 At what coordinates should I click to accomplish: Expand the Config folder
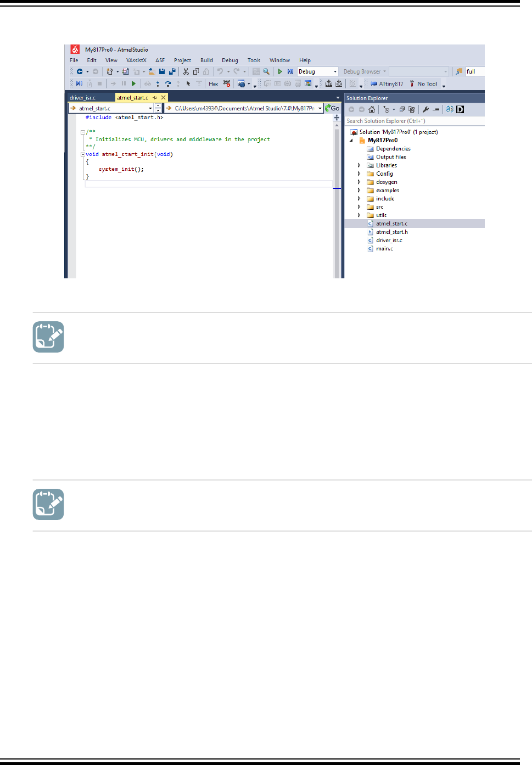(x=359, y=174)
